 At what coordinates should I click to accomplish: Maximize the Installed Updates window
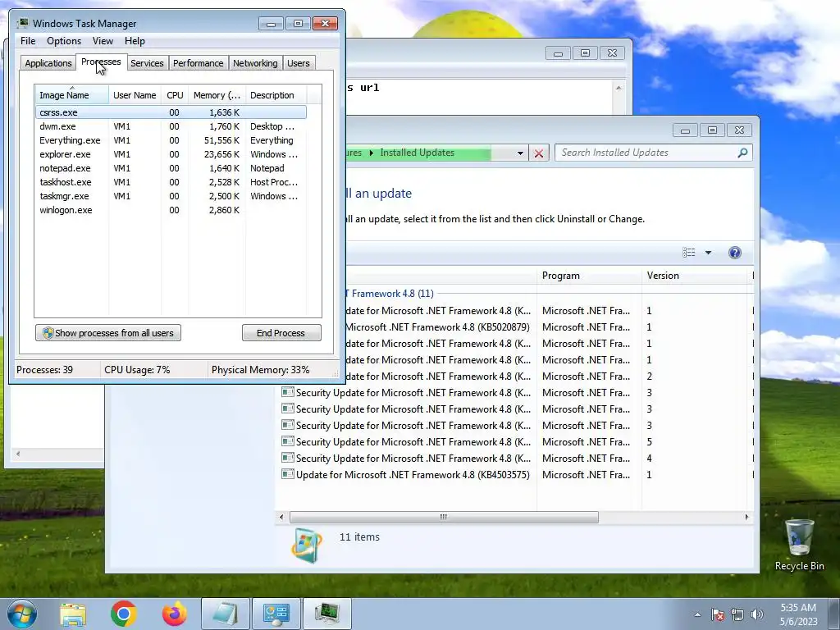pos(712,130)
